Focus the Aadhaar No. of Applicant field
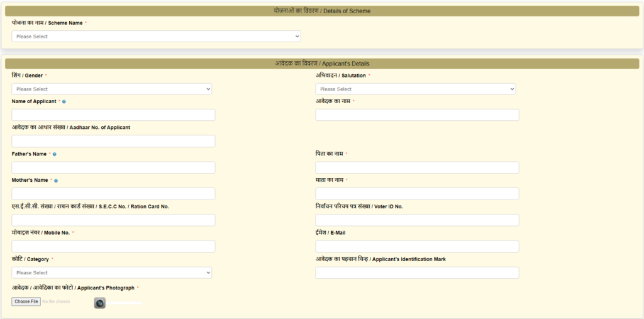Viewport: 644px width, 319px height. (x=113, y=141)
